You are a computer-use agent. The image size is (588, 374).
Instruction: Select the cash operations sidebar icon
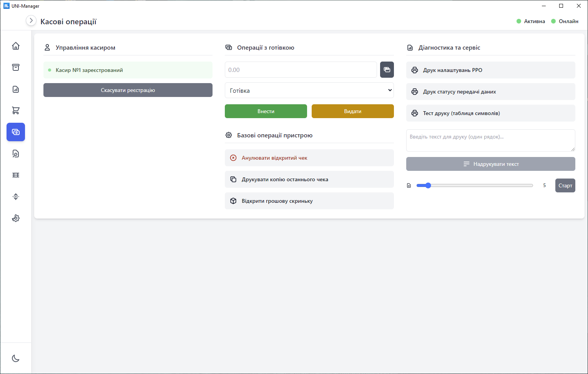click(x=16, y=132)
